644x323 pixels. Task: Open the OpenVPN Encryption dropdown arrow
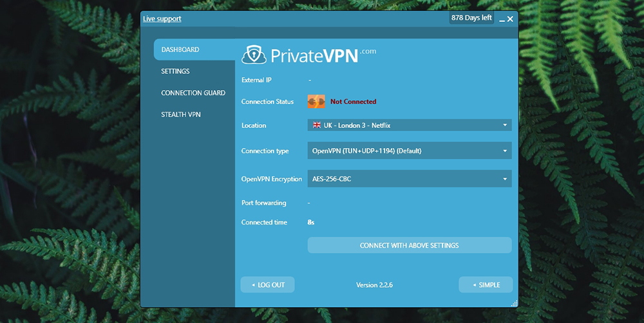[x=505, y=179]
